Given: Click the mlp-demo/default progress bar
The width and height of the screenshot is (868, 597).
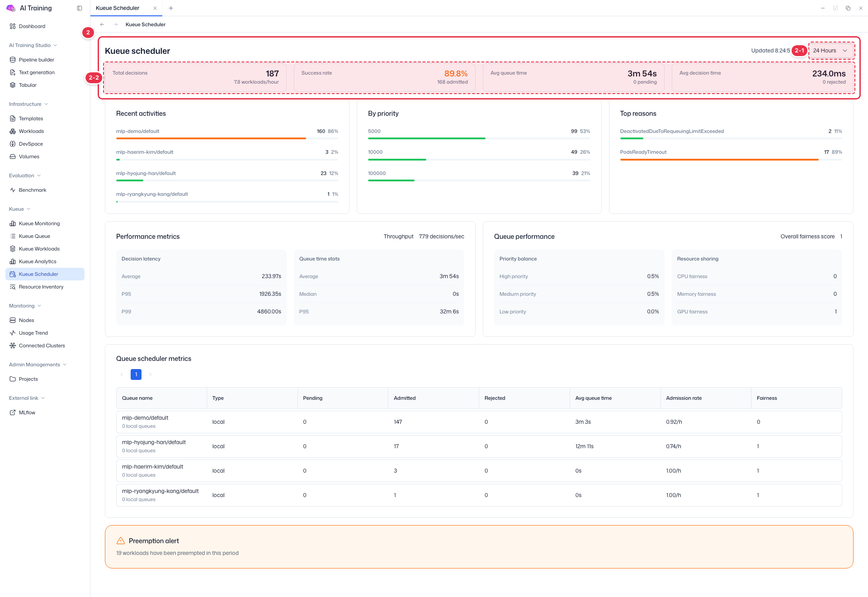Looking at the screenshot, I should pyautogui.click(x=227, y=138).
